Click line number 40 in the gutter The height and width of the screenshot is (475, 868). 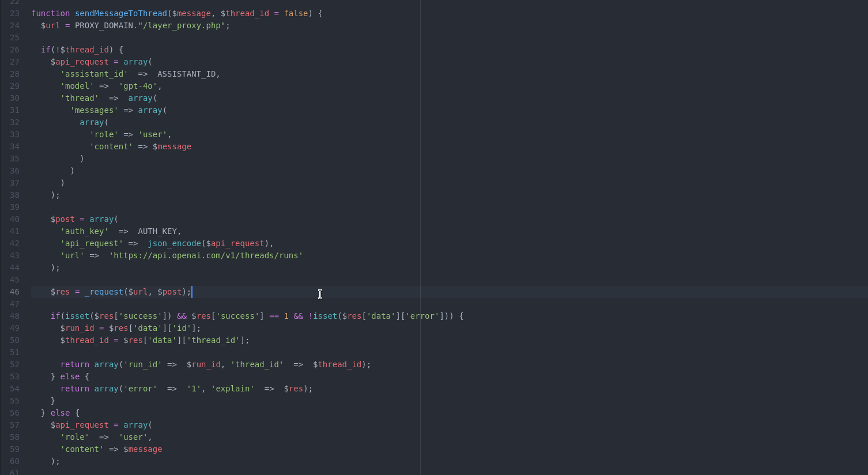point(14,219)
